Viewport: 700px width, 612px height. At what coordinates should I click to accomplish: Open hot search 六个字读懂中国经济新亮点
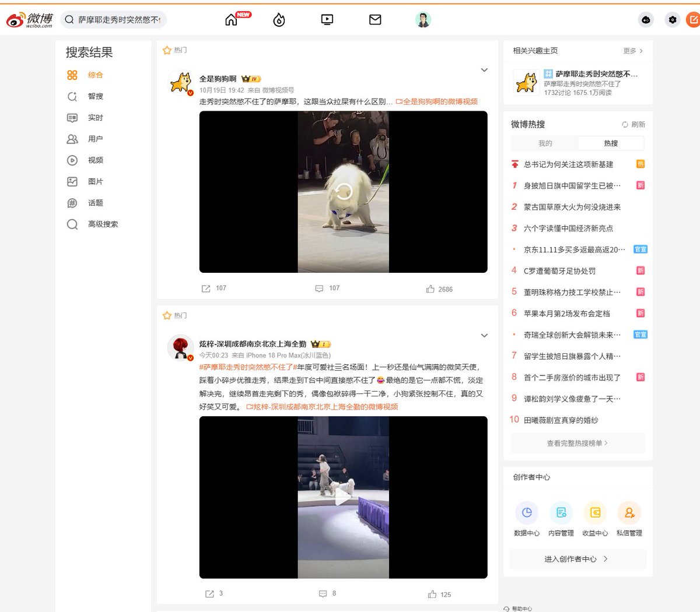pos(568,228)
